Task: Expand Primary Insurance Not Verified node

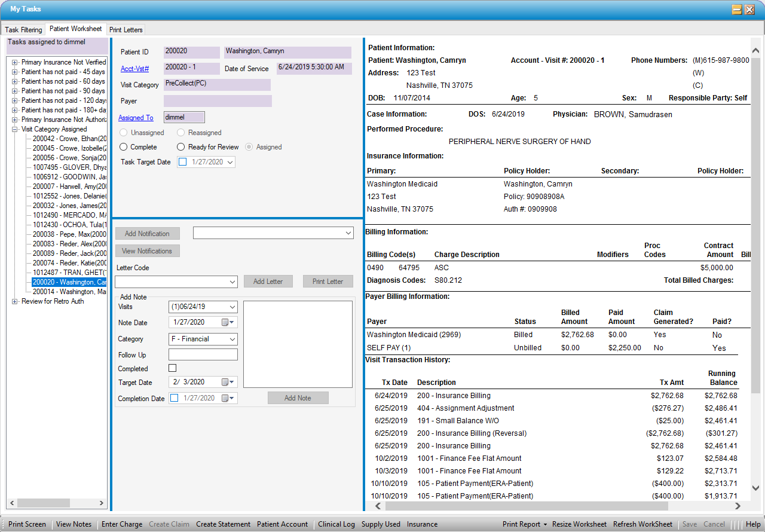Action: click(15, 62)
